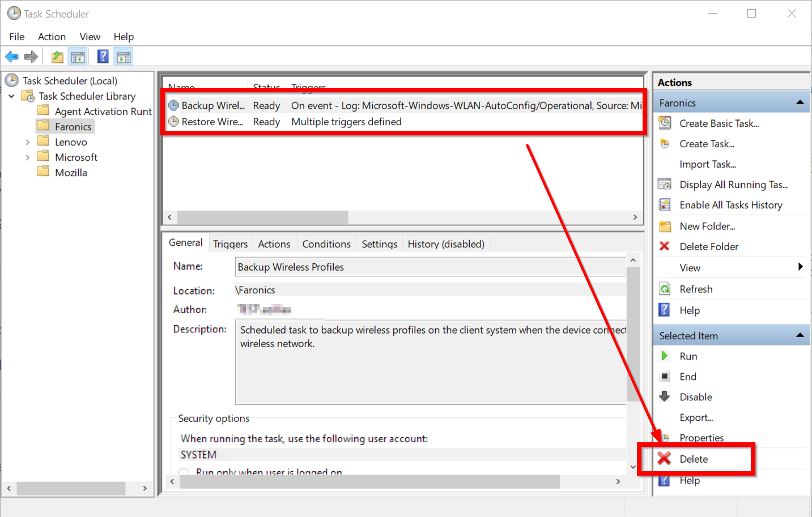
Task: Expand the Lenovo folder
Action: point(27,142)
